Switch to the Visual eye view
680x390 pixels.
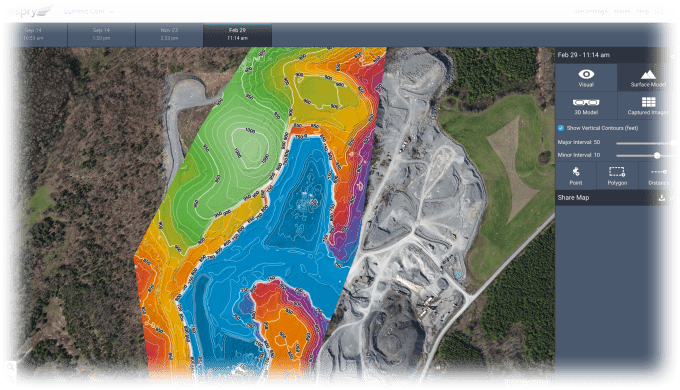pos(586,78)
